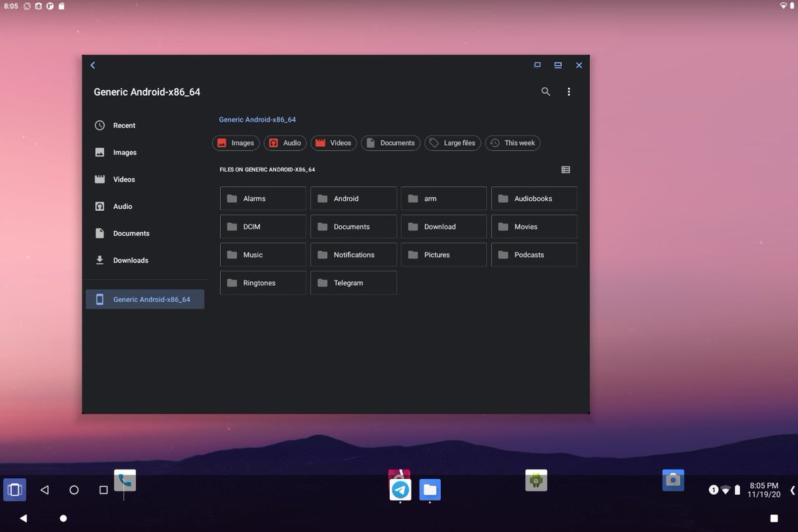The image size is (798, 532).
Task: Open the green Android app icon
Action: [536, 480]
